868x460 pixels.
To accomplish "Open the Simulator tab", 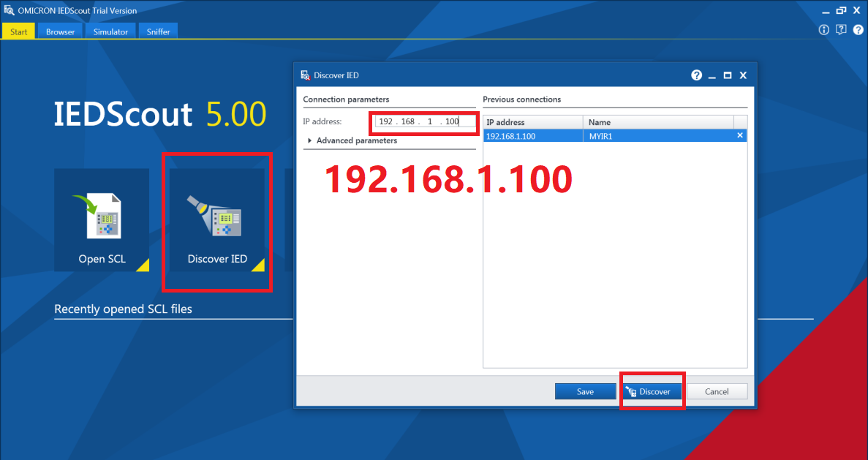I will click(x=110, y=31).
